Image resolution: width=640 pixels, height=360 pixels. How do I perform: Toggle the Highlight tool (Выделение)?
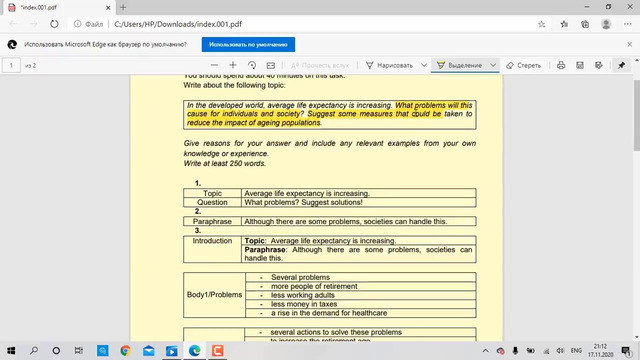(x=460, y=65)
